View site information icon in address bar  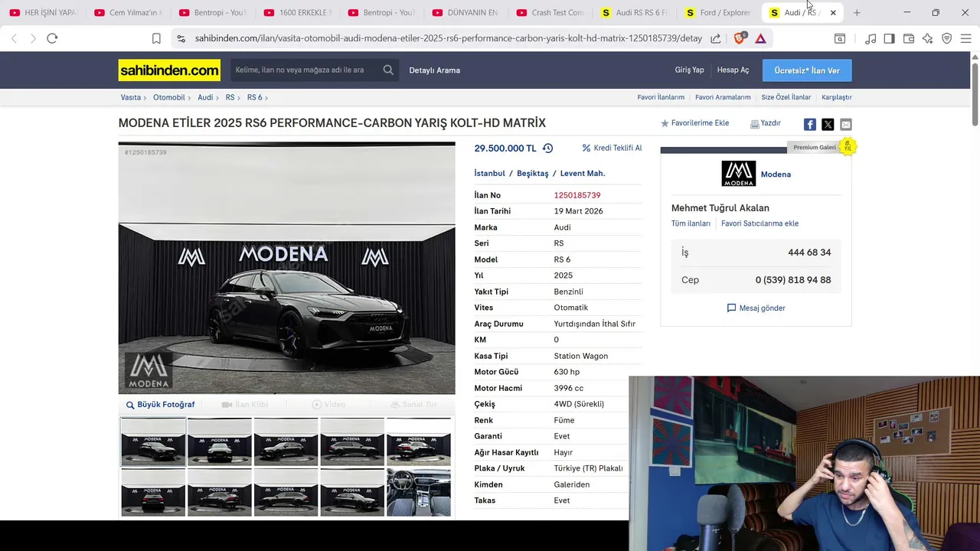point(181,38)
